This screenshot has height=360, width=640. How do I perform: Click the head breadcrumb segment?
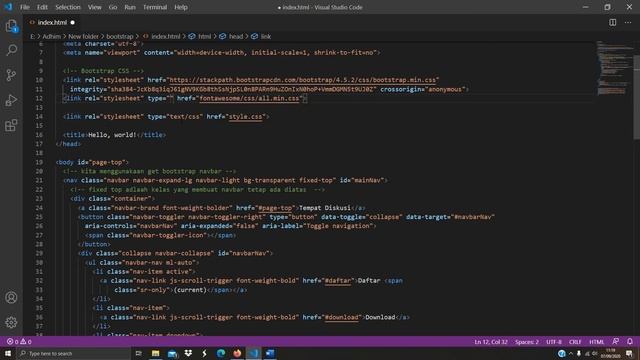point(236,36)
